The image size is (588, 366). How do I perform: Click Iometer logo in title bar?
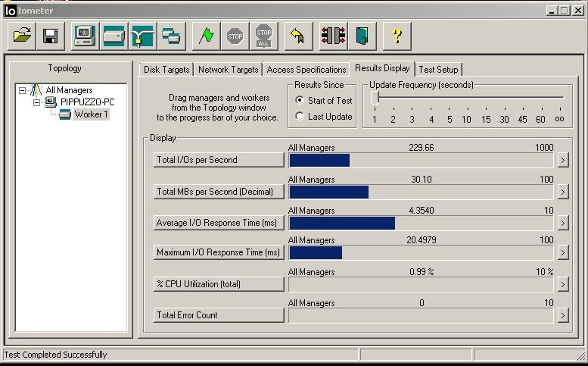click(x=11, y=11)
